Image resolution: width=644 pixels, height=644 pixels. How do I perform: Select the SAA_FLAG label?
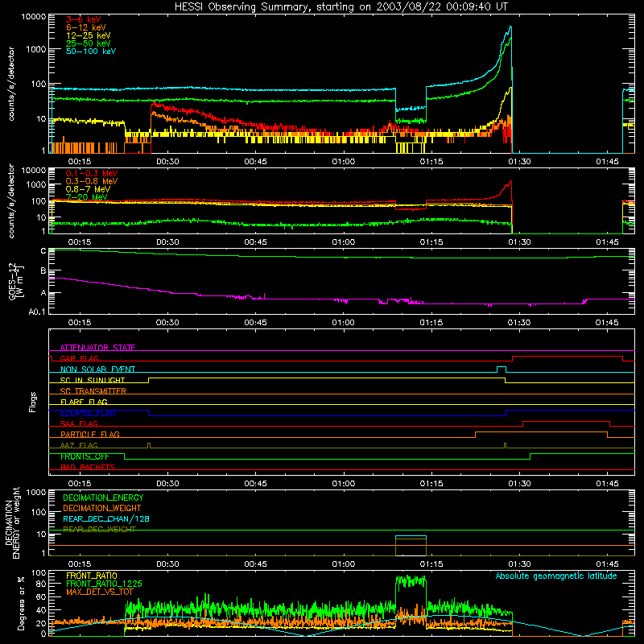(79, 424)
